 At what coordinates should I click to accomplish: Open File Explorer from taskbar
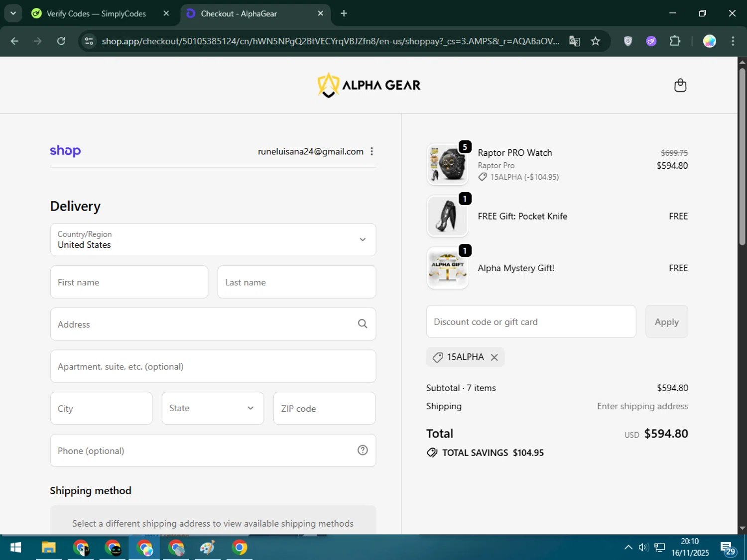pyautogui.click(x=48, y=548)
